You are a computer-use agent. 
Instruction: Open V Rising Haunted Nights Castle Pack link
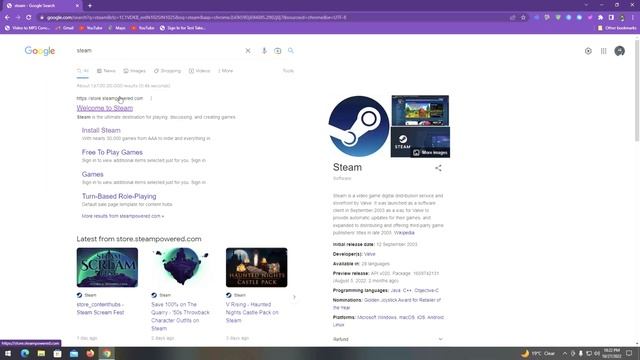[252, 313]
